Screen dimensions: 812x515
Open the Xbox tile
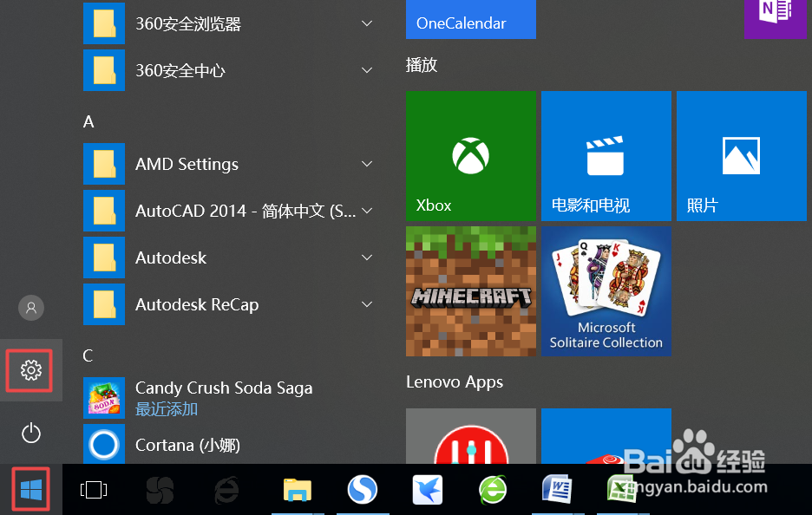pos(471,156)
